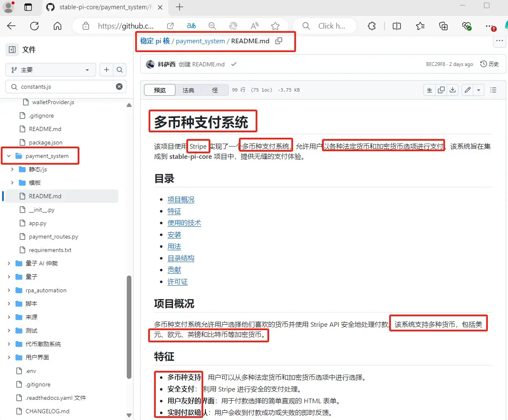Open more file actions three-dot menu
The height and width of the screenshot is (420, 508).
click(499, 41)
